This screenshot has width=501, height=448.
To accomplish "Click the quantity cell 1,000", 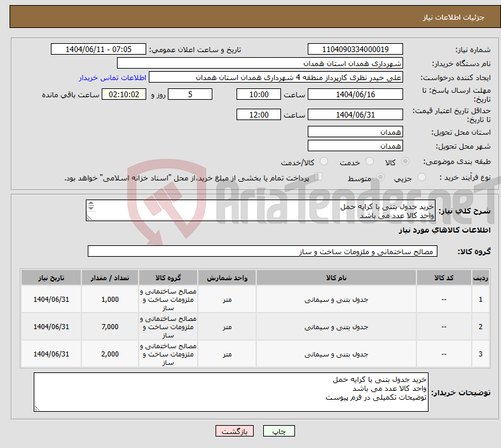I will (110, 299).
